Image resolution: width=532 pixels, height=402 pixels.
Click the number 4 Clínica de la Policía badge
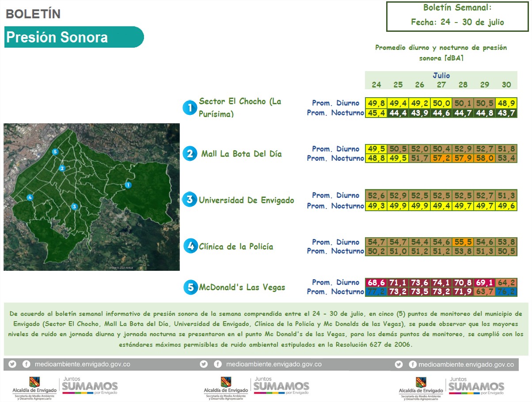(190, 246)
